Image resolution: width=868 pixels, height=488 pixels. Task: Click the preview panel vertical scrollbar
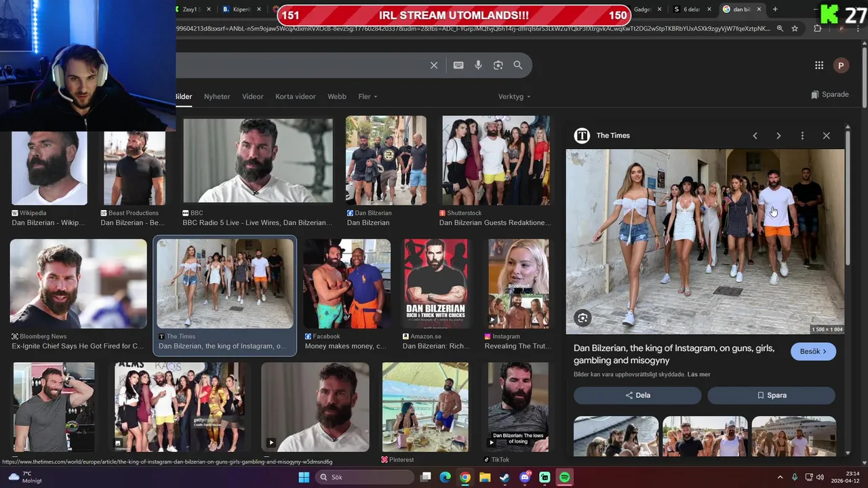tap(848, 197)
